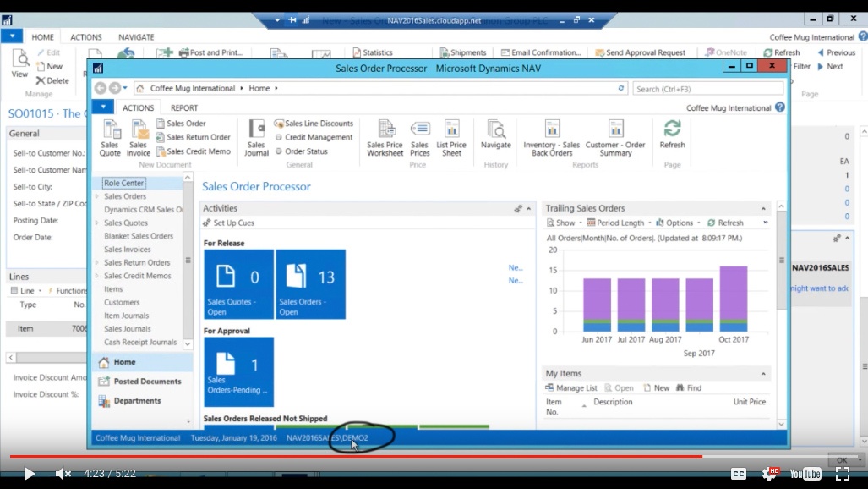Create a new Sales Invoice
Screen dimensions: 868x489
(138, 138)
